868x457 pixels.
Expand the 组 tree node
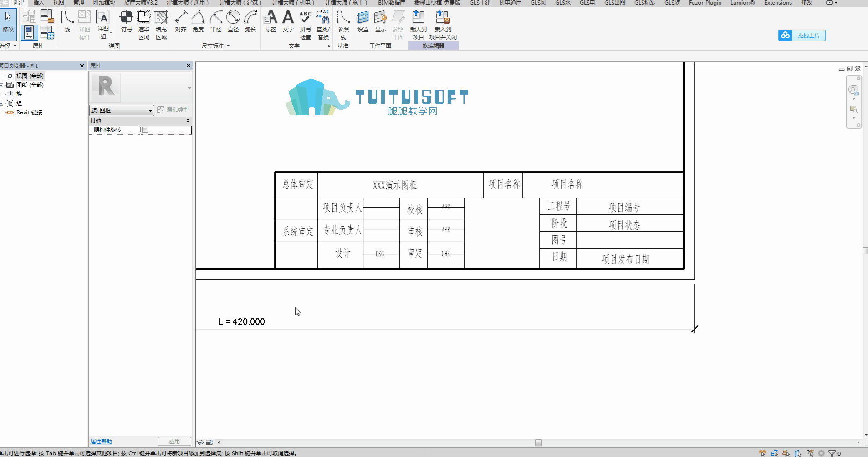[x=2, y=103]
